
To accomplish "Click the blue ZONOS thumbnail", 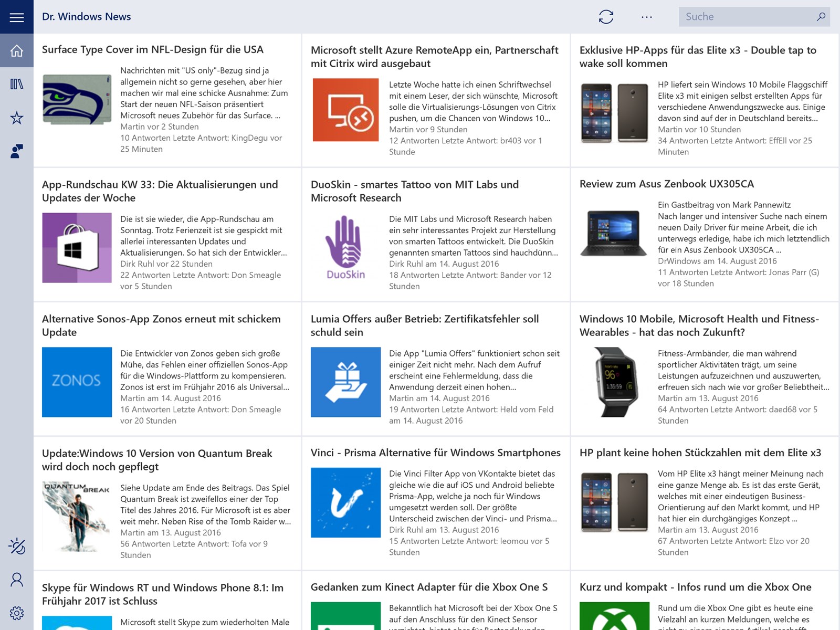I will point(77,382).
